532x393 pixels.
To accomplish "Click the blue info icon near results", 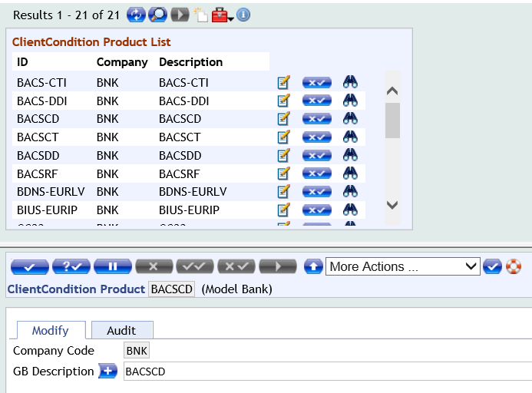I will click(x=243, y=15).
